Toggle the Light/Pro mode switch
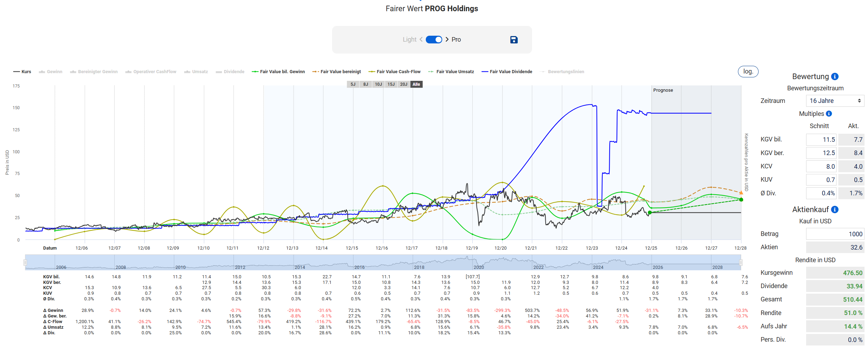The height and width of the screenshot is (349, 868). click(434, 40)
